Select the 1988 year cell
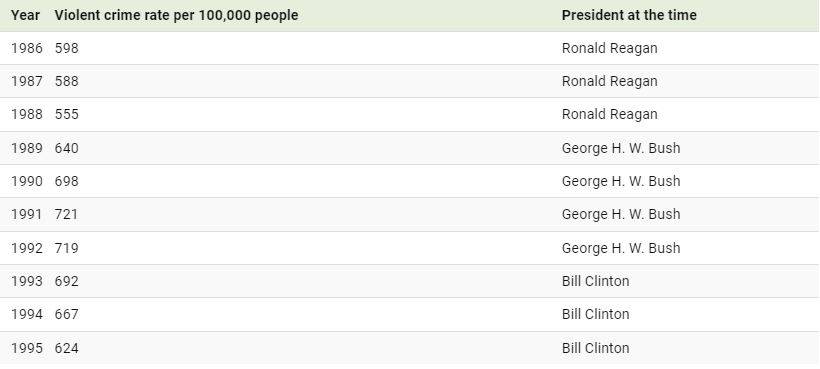Image resolution: width=820 pixels, height=369 pixels. [27, 114]
